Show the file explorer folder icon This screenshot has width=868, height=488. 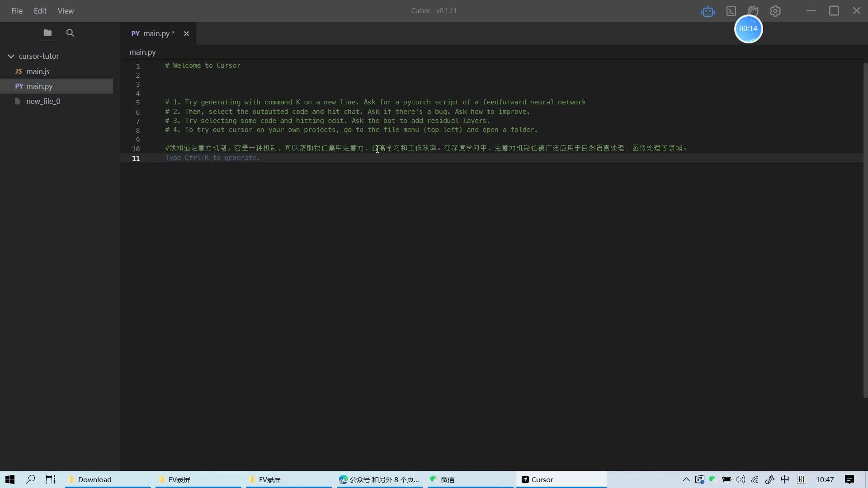pos(47,33)
